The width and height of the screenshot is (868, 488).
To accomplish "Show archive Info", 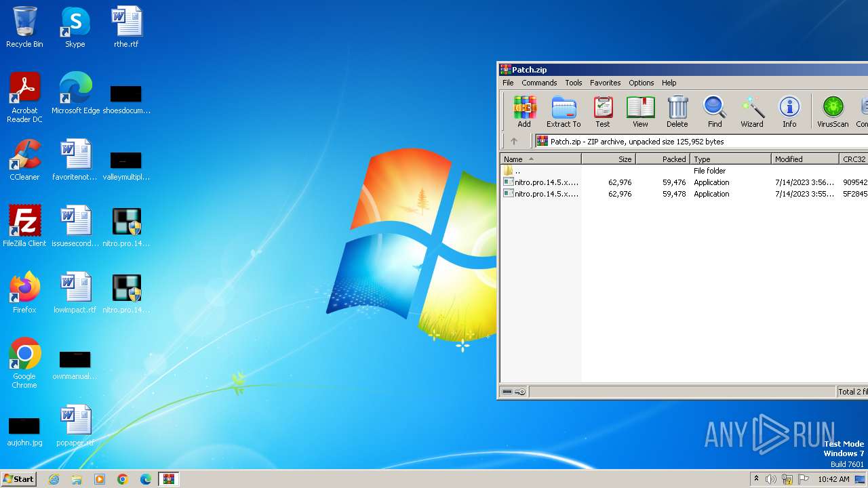I will coord(789,112).
